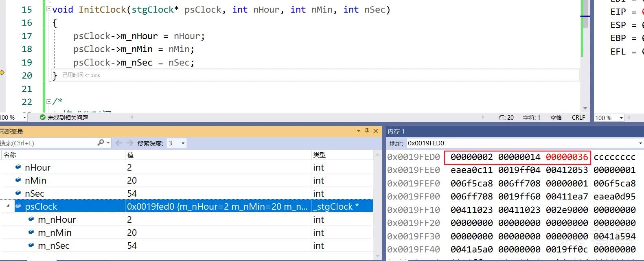Click the psClock variable icon

[18, 206]
